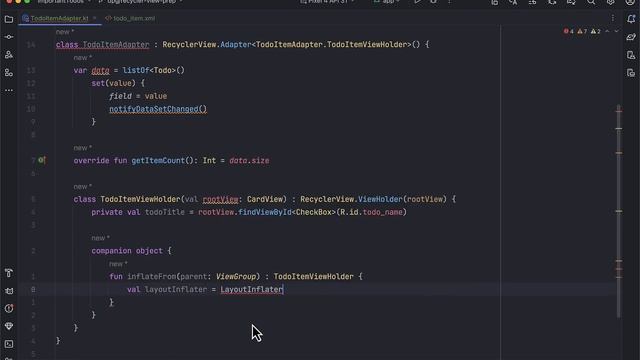Click 'new *' hint above companion object
Image resolution: width=640 pixels, height=360 pixels.
tap(100, 238)
